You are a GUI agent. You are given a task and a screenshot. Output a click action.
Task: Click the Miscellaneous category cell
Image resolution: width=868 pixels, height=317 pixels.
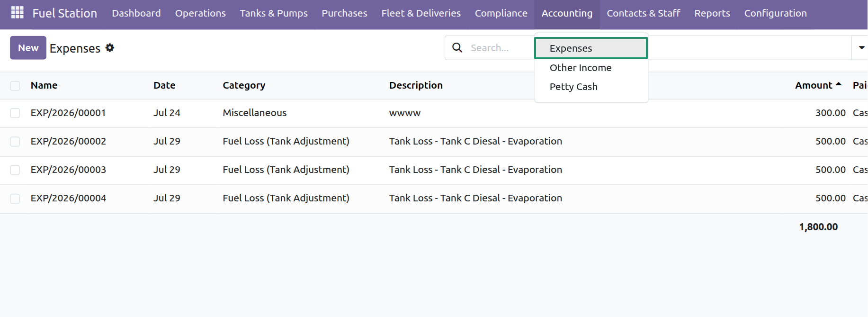coord(255,113)
